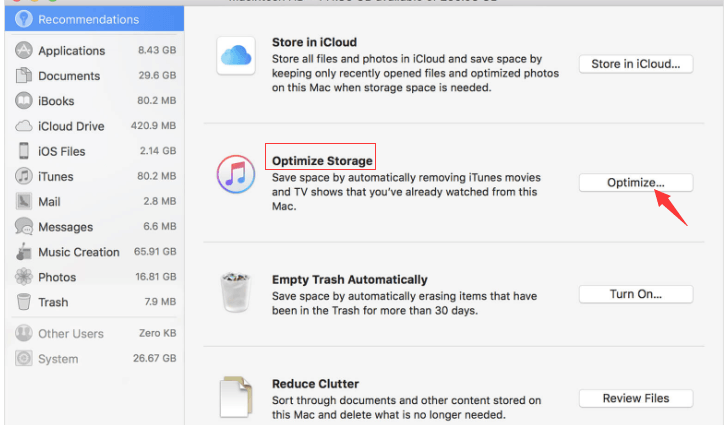Click System label in sidebar

[x=58, y=359]
